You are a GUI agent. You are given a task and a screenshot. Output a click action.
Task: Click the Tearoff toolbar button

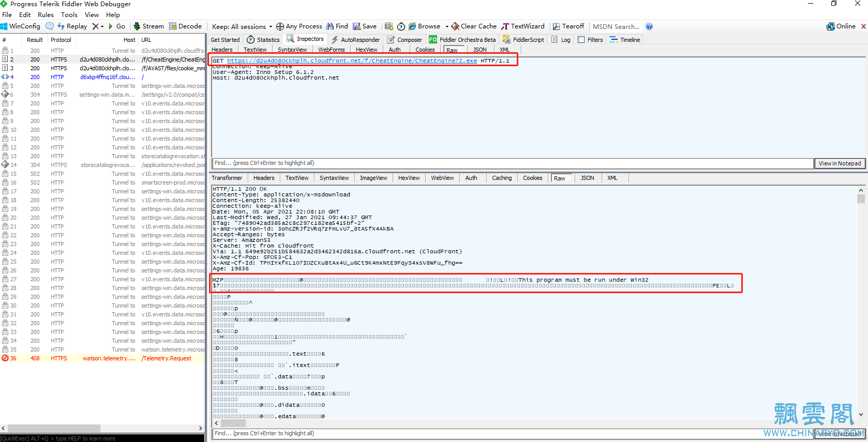[568, 26]
